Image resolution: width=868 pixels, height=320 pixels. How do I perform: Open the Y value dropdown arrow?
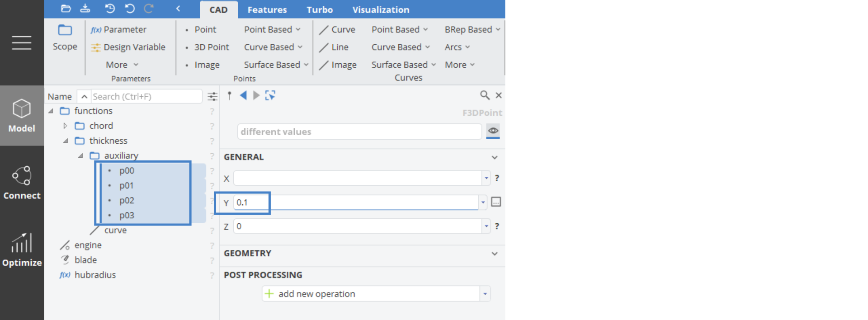[x=483, y=202]
